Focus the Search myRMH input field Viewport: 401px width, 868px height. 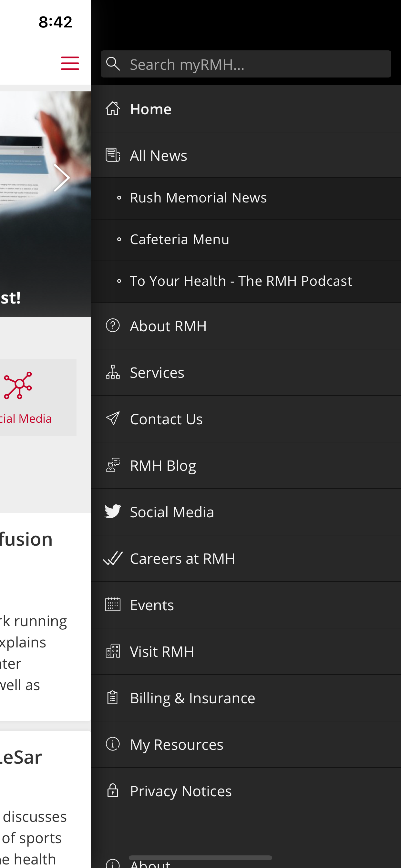pos(246,64)
